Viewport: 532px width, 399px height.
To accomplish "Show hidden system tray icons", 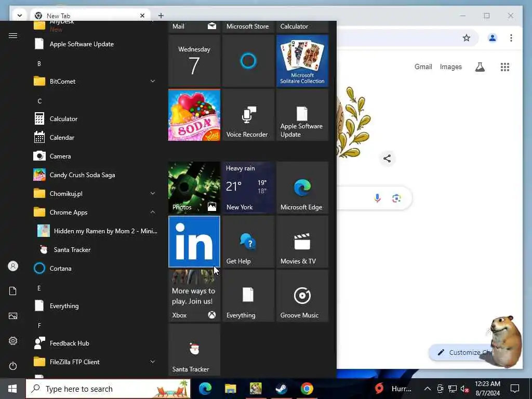I will pos(428,389).
